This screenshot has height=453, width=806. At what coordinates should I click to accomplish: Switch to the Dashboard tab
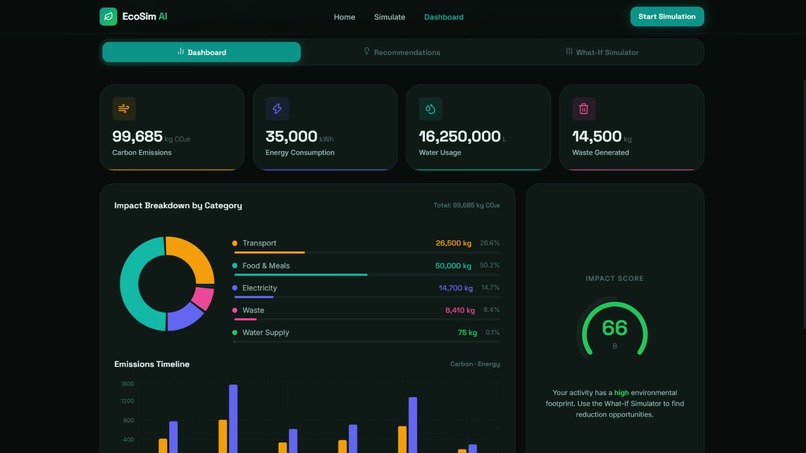pyautogui.click(x=202, y=52)
